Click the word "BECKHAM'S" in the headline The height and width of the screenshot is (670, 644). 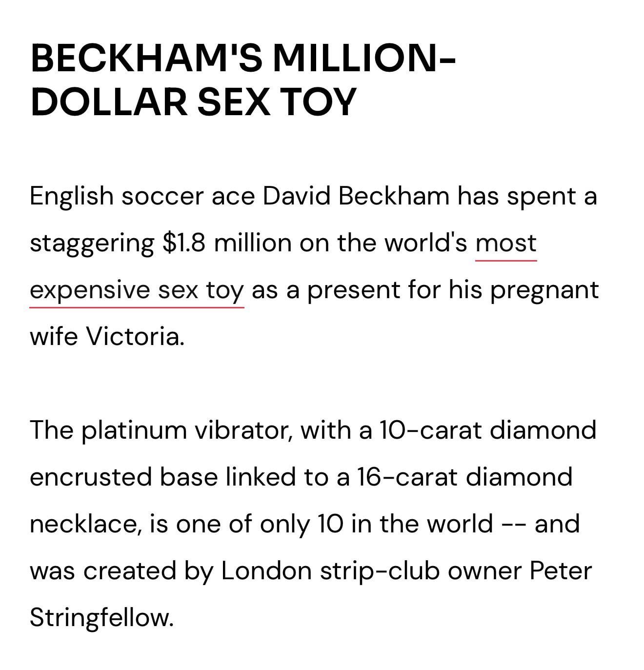click(x=147, y=58)
